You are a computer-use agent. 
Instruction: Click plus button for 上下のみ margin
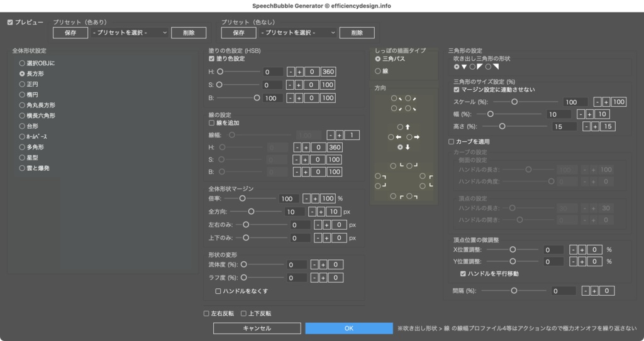coord(326,238)
